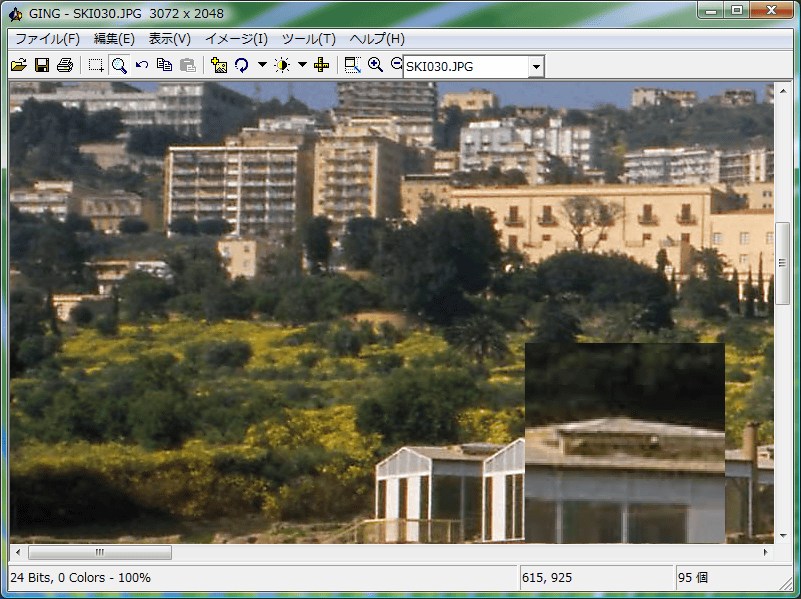Open the ツール(T) menu
This screenshot has height=599, width=801.
click(308, 39)
